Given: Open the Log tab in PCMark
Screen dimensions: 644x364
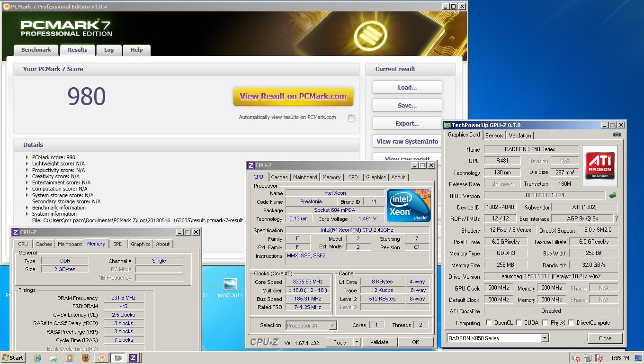Looking at the screenshot, I should 109,50.
